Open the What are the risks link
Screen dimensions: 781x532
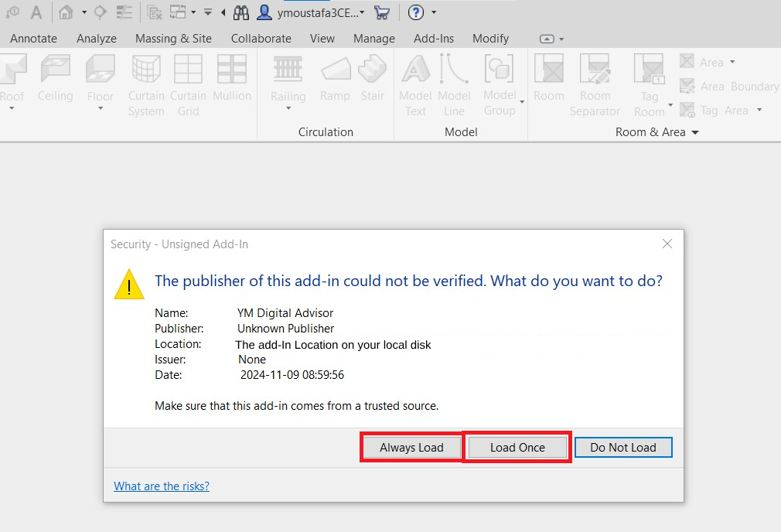tap(162, 486)
